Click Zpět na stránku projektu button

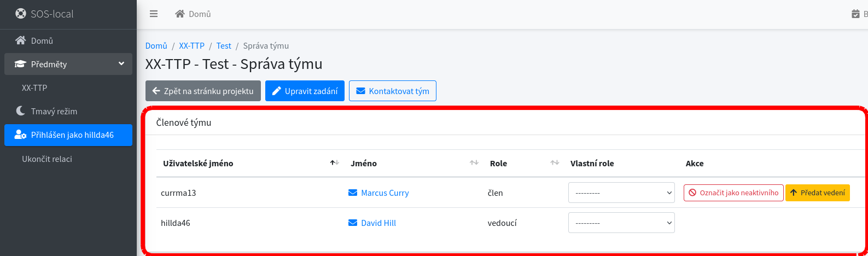202,91
